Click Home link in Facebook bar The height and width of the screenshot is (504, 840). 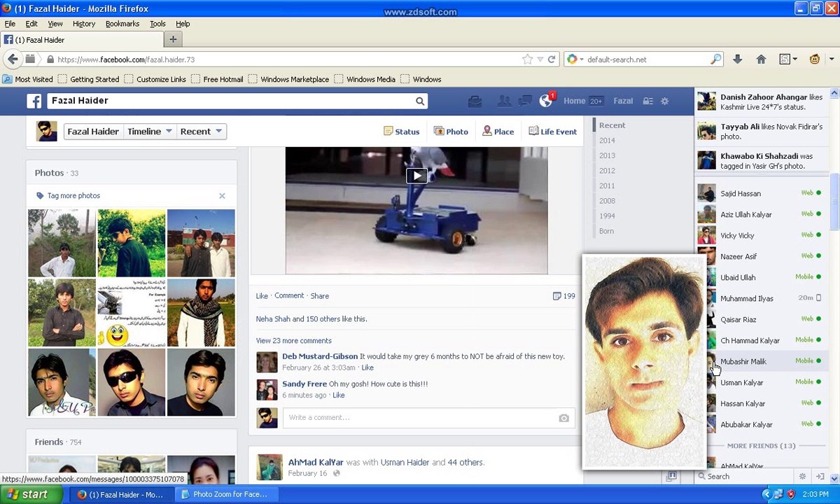click(575, 101)
